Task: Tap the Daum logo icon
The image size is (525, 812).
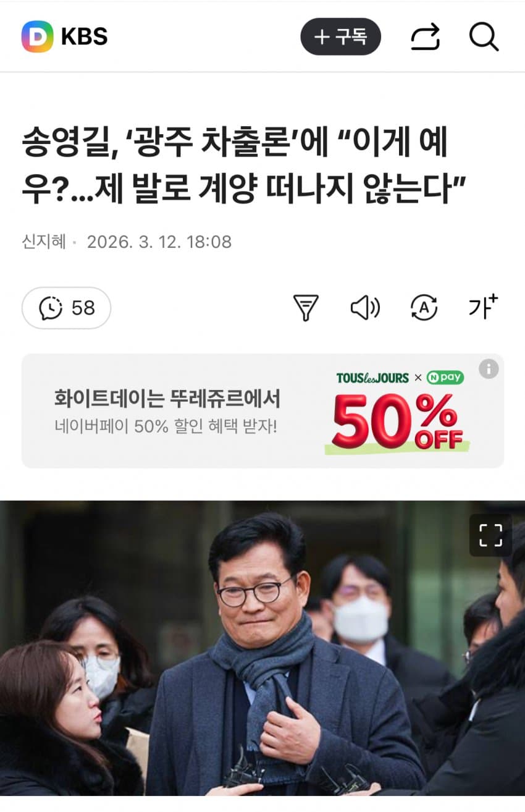Action: tap(37, 36)
